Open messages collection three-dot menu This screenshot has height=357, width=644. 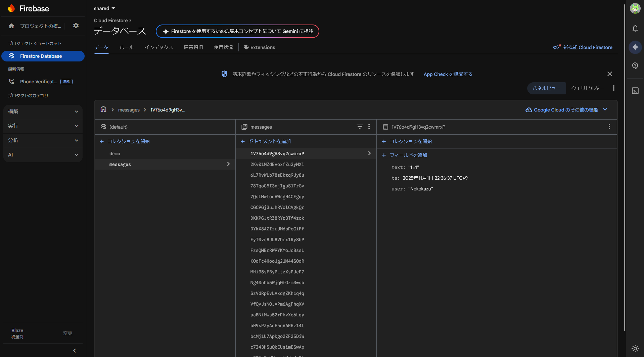369,127
